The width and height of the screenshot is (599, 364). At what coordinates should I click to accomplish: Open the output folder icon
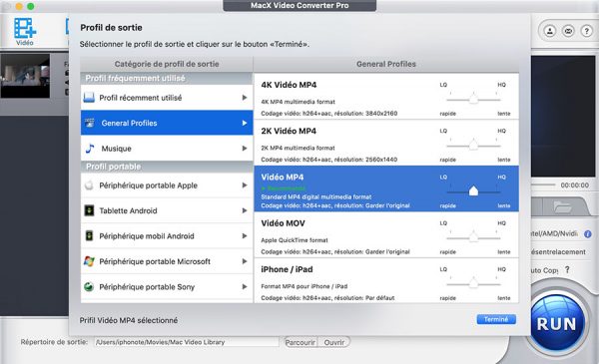point(563,207)
